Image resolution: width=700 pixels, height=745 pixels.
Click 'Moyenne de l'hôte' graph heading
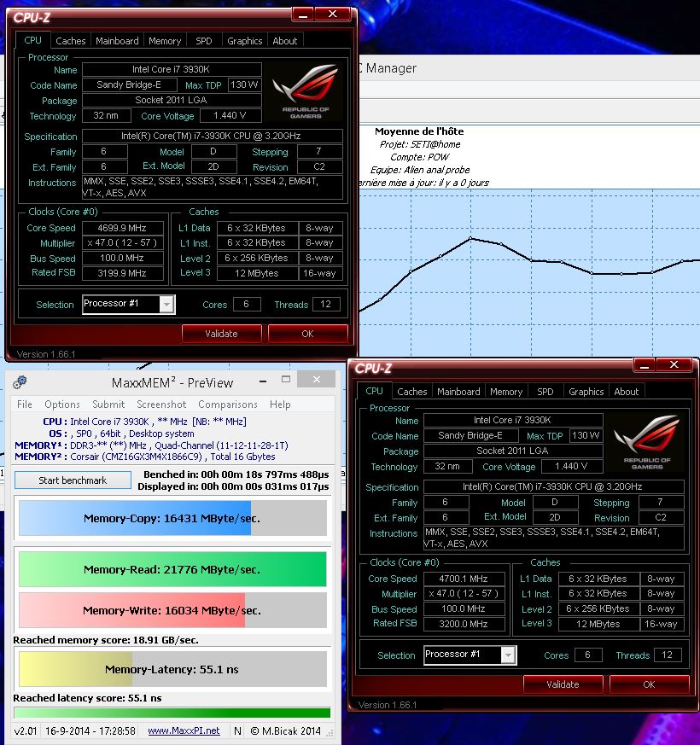pyautogui.click(x=419, y=131)
